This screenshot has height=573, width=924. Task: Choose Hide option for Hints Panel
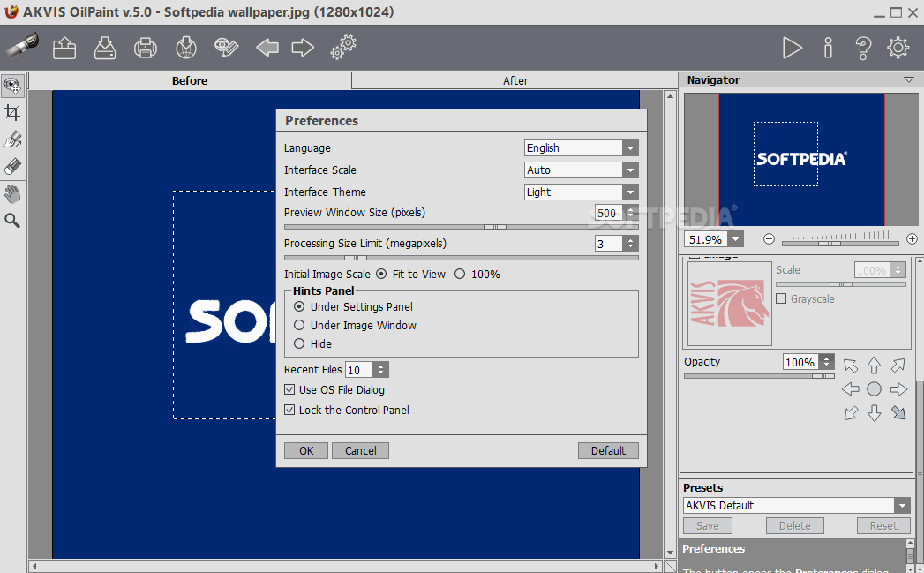coord(299,343)
